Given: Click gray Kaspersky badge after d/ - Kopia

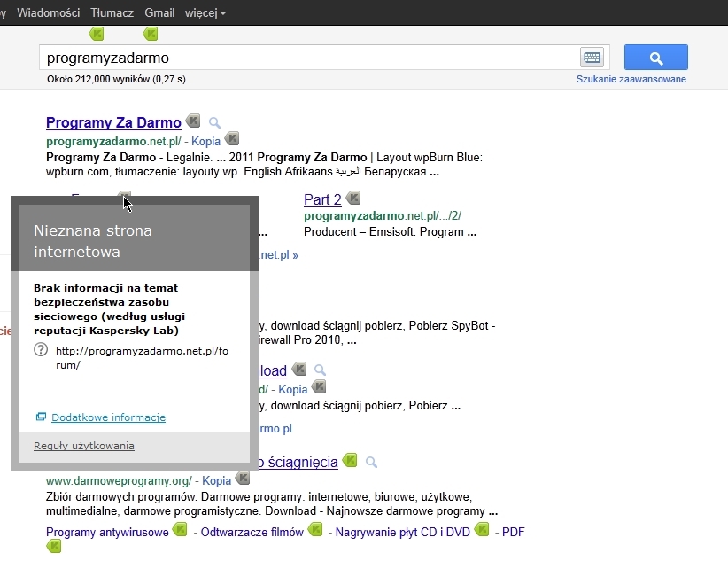Looking at the screenshot, I should pyautogui.click(x=319, y=386).
